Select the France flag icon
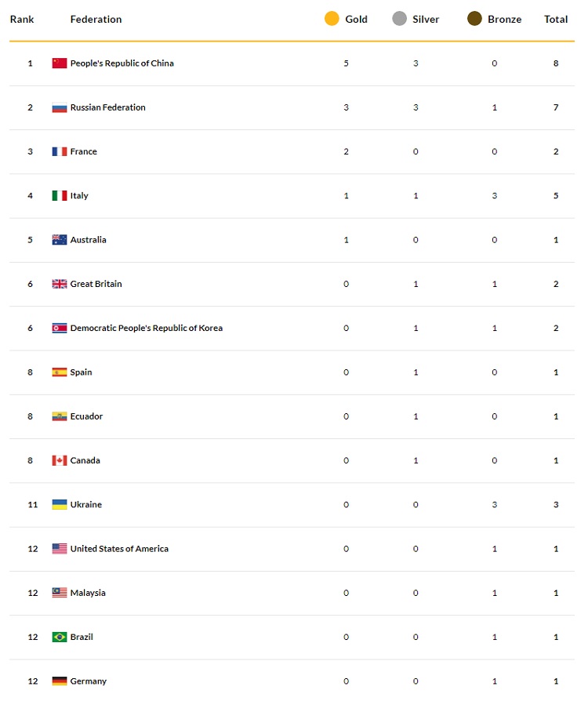This screenshot has width=588, height=701. (60, 151)
